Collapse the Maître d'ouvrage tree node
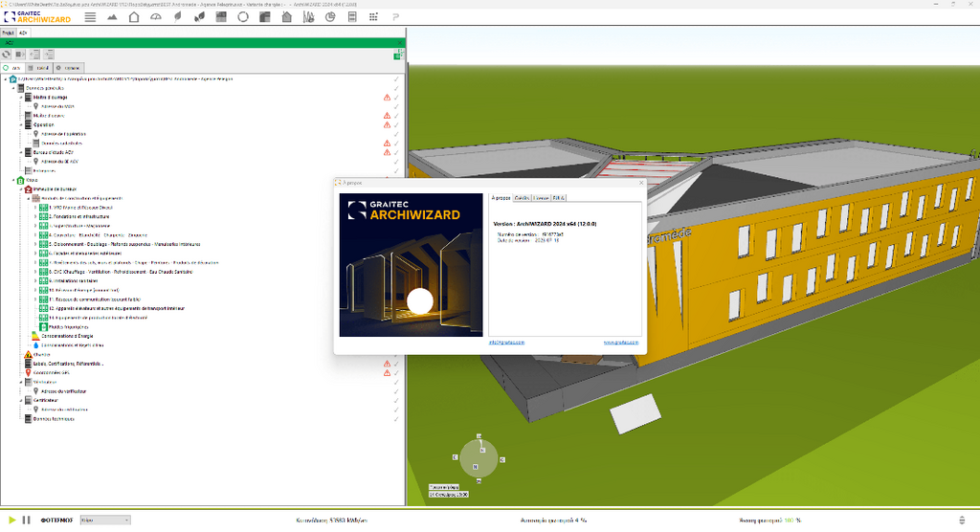This screenshot has height=532, width=980. [x=21, y=98]
